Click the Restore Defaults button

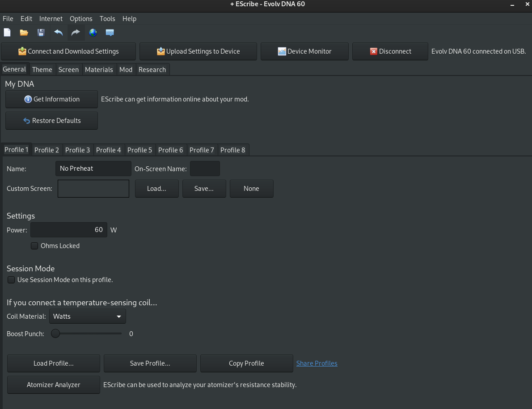51,121
